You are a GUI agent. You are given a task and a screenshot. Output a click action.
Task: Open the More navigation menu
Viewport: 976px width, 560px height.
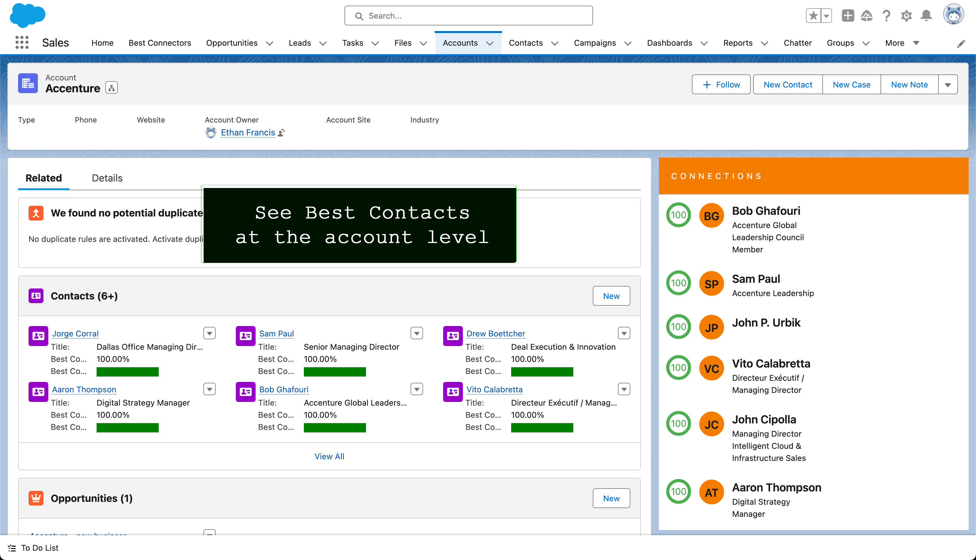[902, 43]
